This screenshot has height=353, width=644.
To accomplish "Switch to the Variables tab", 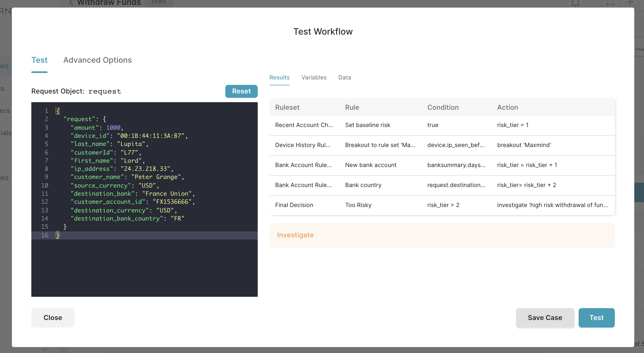I will point(314,77).
